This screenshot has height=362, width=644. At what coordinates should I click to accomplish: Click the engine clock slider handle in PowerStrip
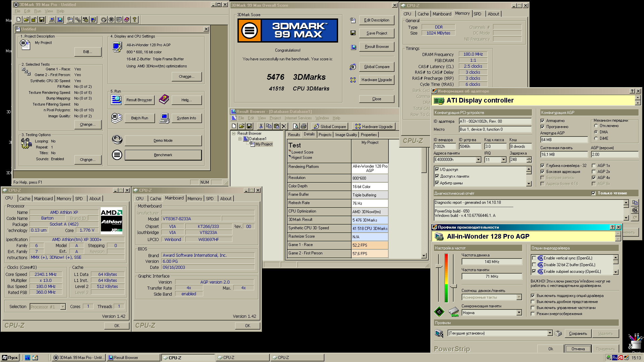coord(439,266)
